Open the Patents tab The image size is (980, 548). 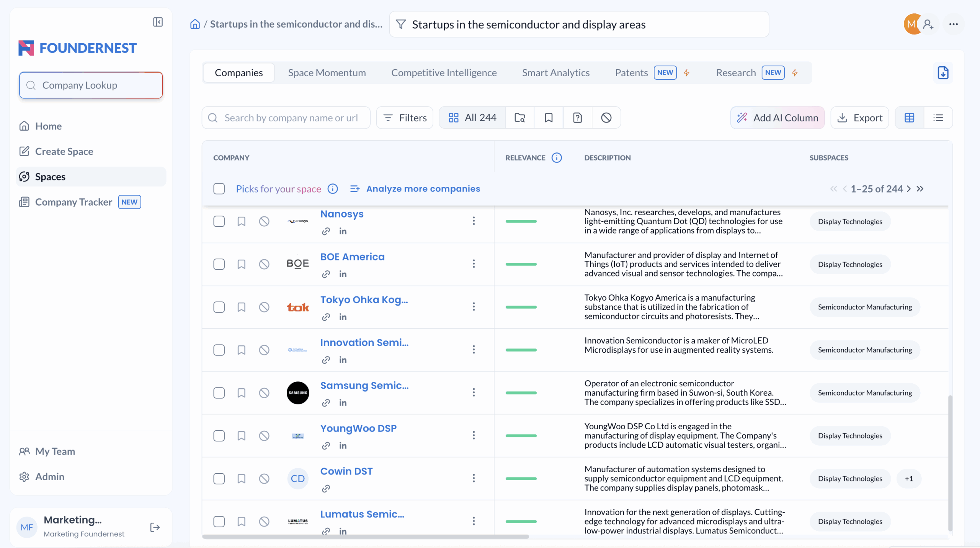pos(652,73)
